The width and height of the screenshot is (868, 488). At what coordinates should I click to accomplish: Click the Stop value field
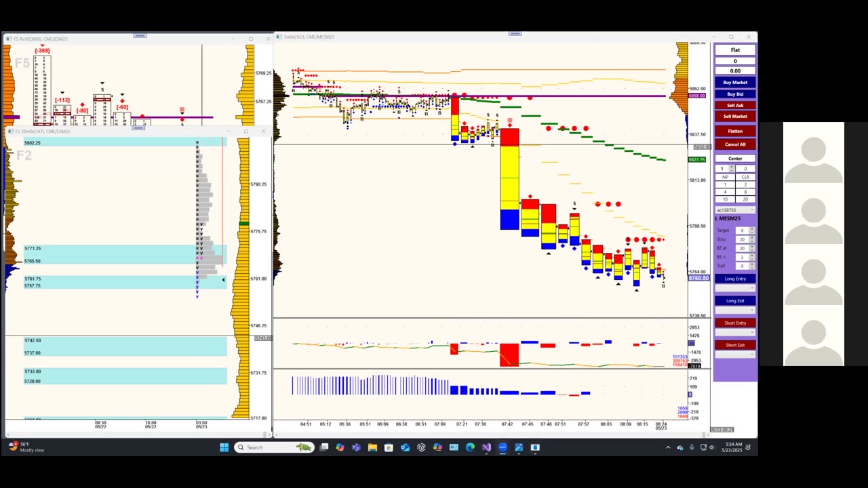742,239
